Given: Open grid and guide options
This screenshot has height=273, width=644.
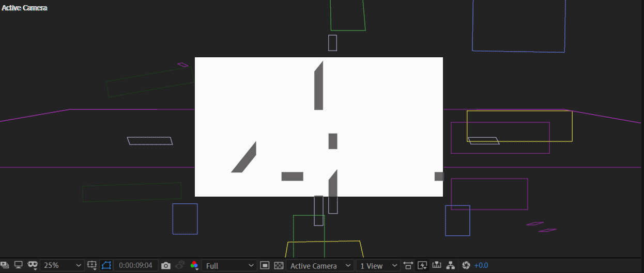Looking at the screenshot, I should (x=93, y=265).
